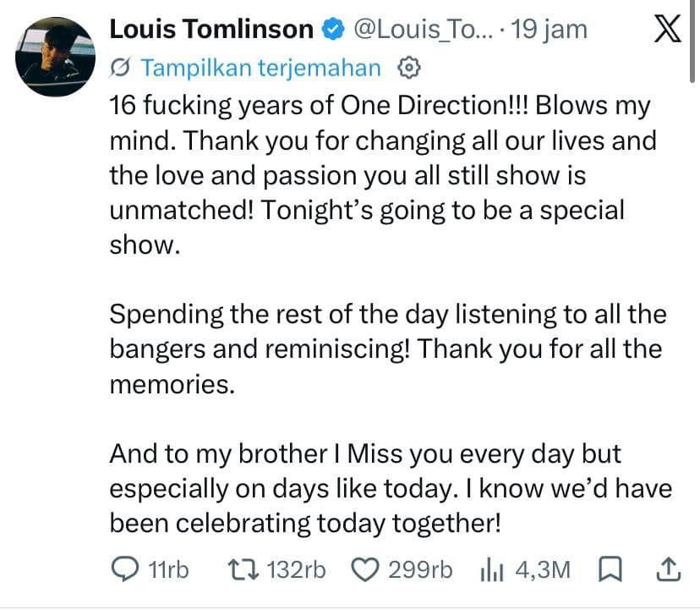View the 11rb replies count
Viewport: 700px width, 610px height.
(168, 569)
